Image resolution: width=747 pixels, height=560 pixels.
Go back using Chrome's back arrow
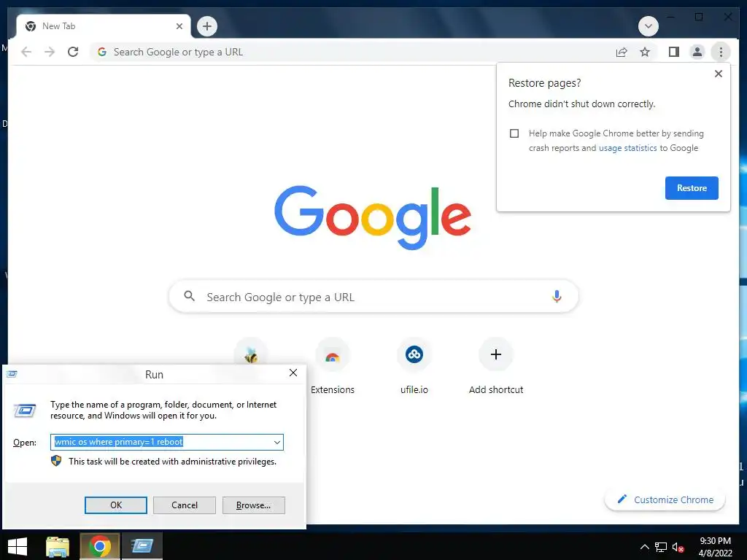(x=26, y=52)
